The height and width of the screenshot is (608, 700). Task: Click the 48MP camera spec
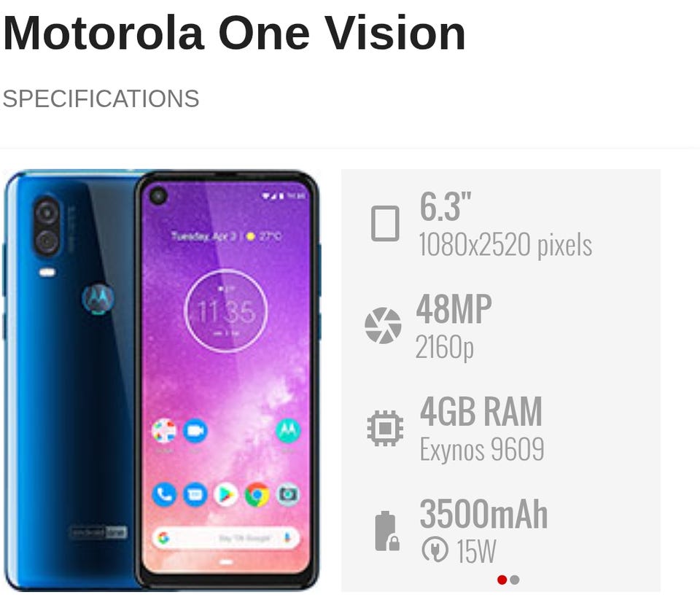click(x=454, y=309)
